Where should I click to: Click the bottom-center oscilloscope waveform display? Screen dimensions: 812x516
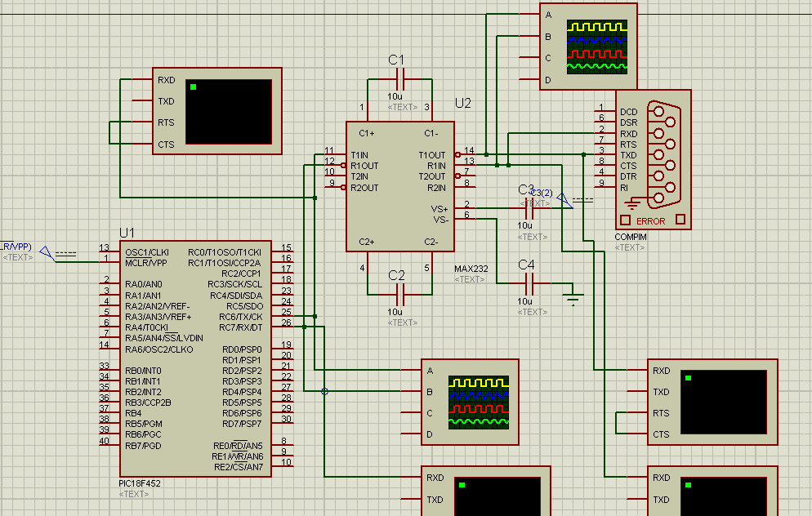(x=479, y=403)
